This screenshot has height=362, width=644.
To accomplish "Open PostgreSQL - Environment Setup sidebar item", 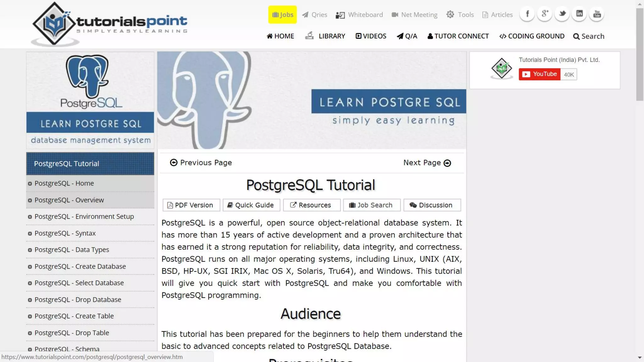I will pos(84,217).
